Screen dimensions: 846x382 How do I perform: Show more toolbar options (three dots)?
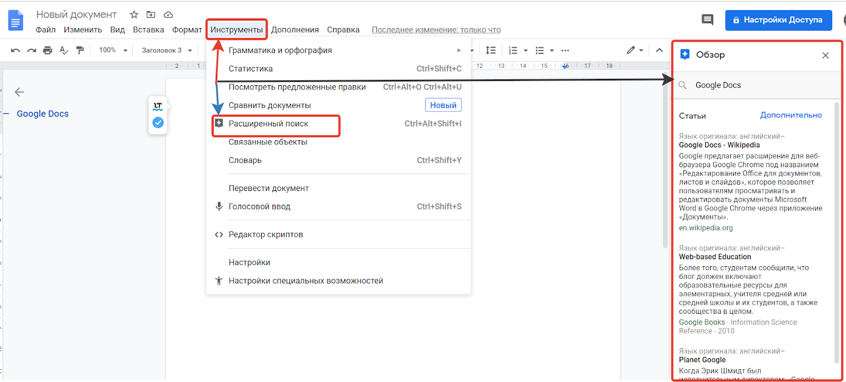pyautogui.click(x=565, y=50)
